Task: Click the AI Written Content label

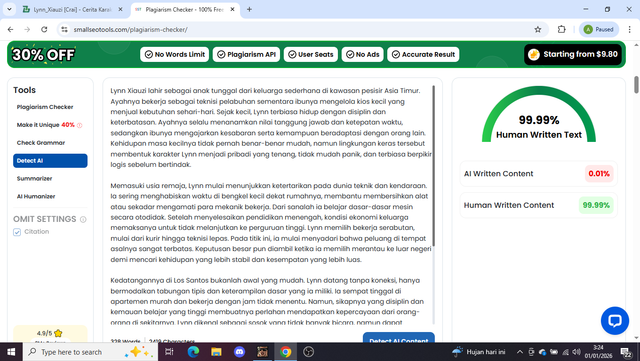Action: click(x=498, y=174)
